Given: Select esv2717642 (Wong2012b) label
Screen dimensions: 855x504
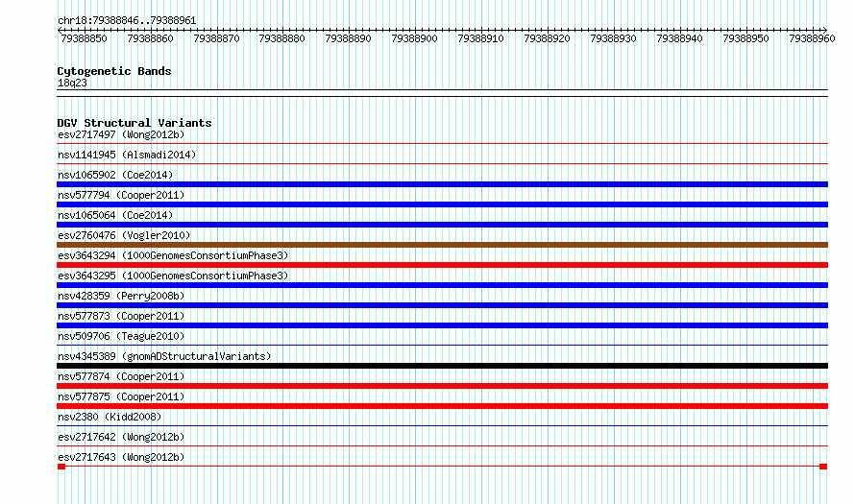Looking at the screenshot, I should pyautogui.click(x=121, y=437).
